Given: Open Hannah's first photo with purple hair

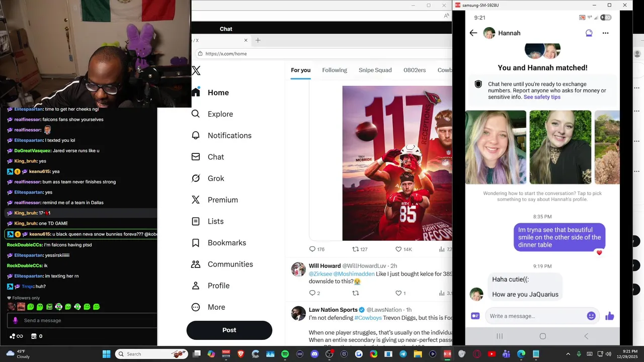Looking at the screenshot, I should 496,147.
